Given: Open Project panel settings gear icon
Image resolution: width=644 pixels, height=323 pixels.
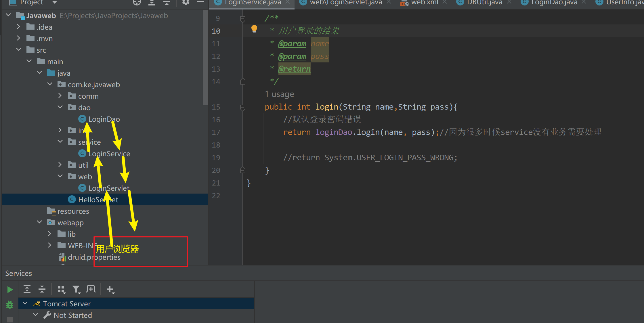Looking at the screenshot, I should click(186, 3).
